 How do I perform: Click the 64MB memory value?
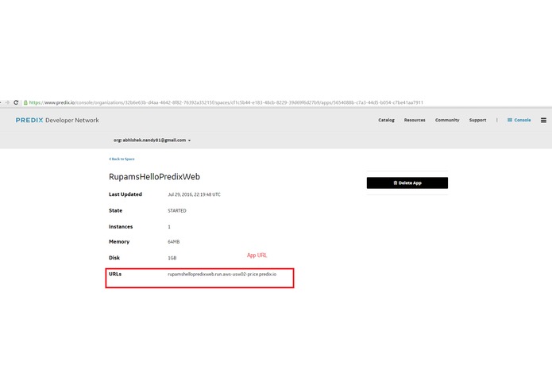(174, 242)
